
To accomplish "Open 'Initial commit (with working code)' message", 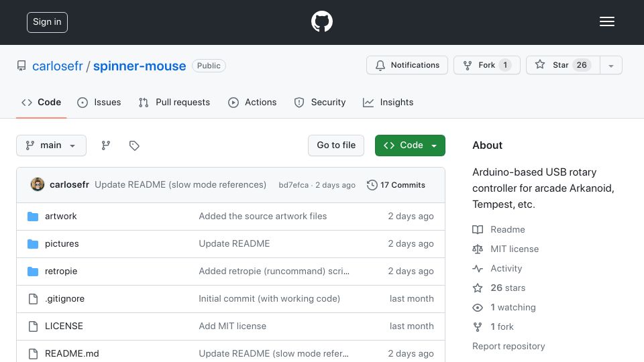I will [270, 299].
